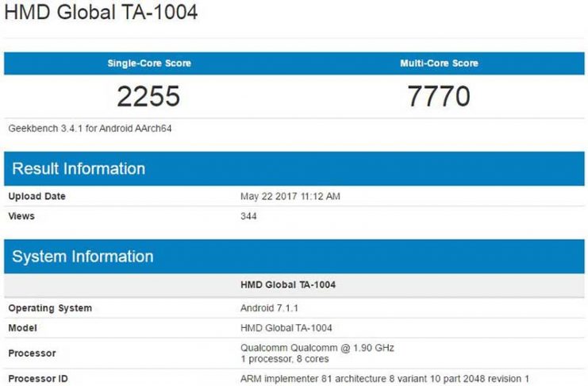Click the single-core score value 2255

click(148, 96)
